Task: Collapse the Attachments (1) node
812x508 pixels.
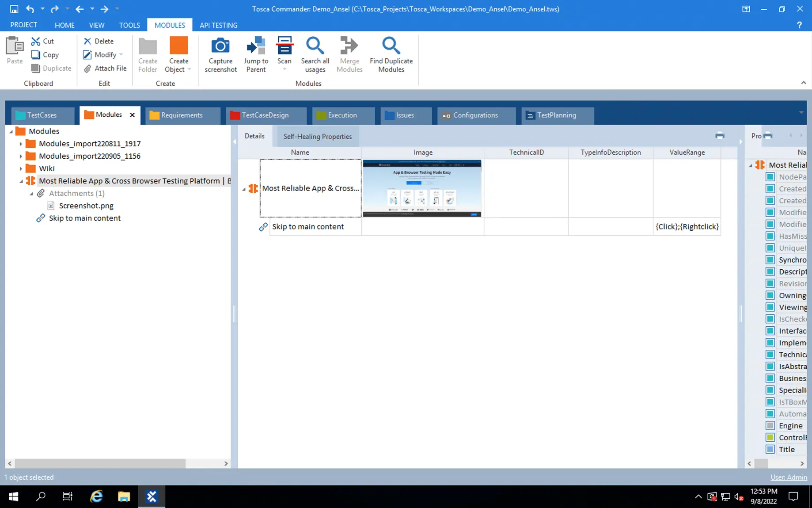Action: [x=31, y=194]
